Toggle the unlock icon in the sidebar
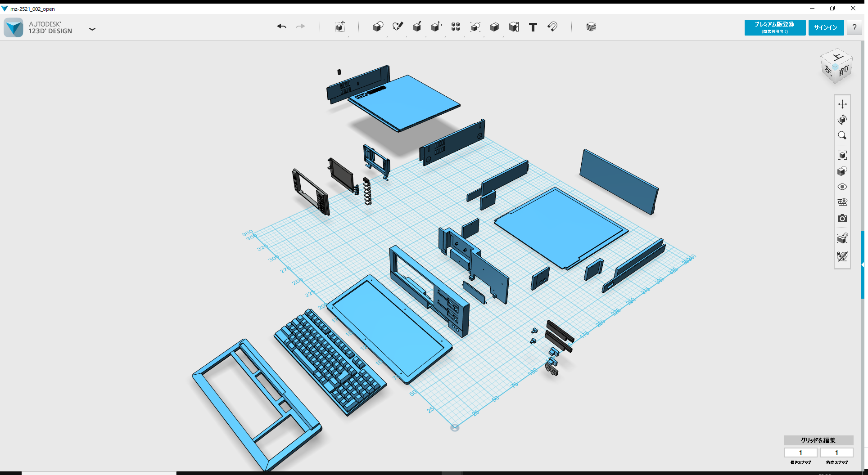The height and width of the screenshot is (475, 868). click(x=842, y=256)
